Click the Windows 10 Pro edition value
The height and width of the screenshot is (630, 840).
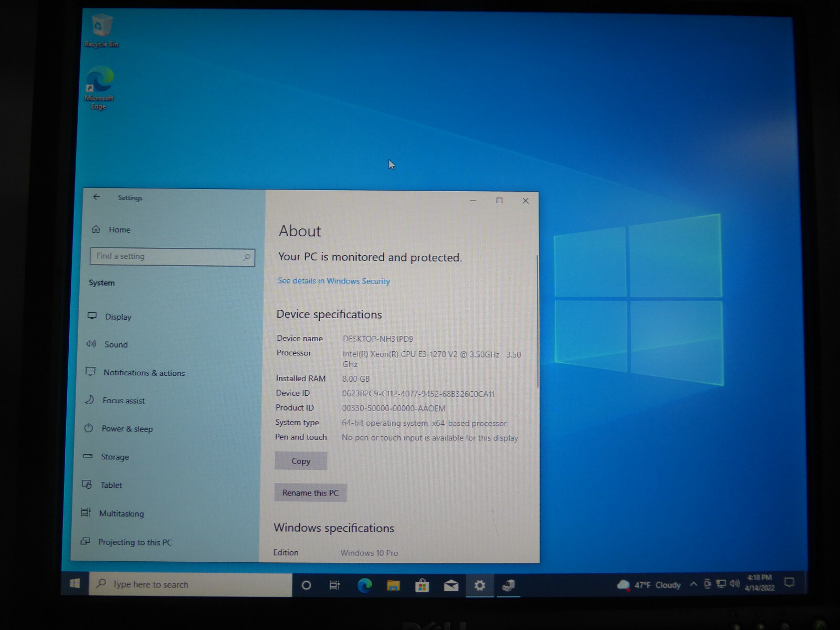coord(369,553)
